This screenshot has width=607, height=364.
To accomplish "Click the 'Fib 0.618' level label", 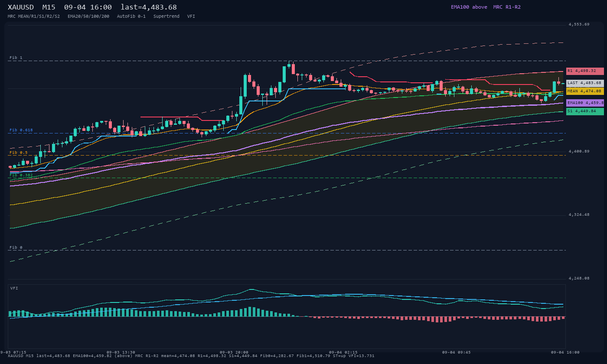I will pos(21,130).
